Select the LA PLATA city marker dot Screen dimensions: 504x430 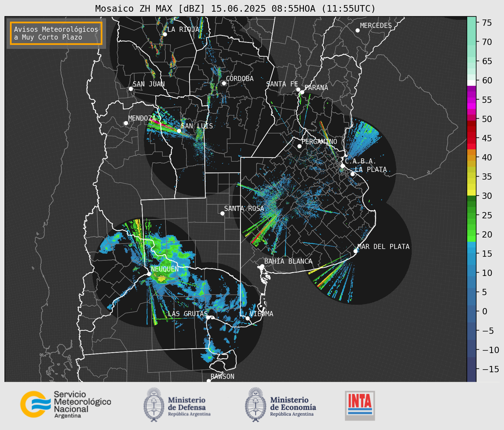(x=353, y=174)
